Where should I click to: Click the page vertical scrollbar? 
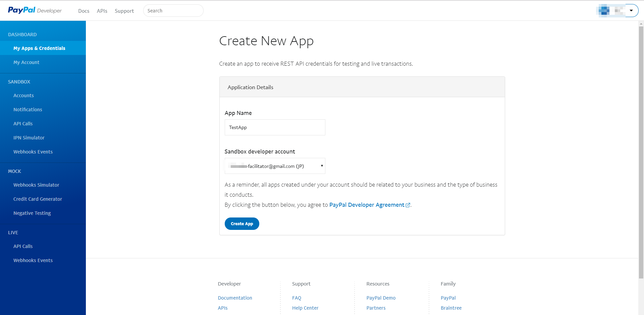[641, 151]
